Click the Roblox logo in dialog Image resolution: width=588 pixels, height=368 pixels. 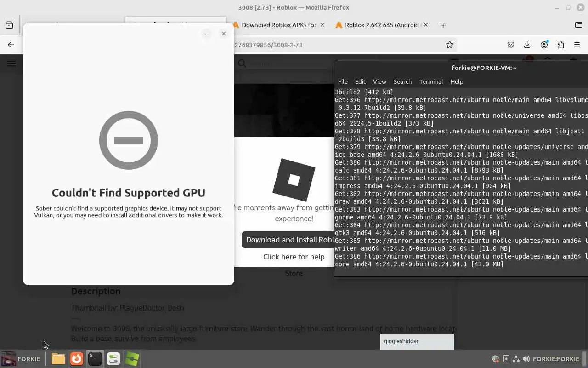tap(294, 180)
